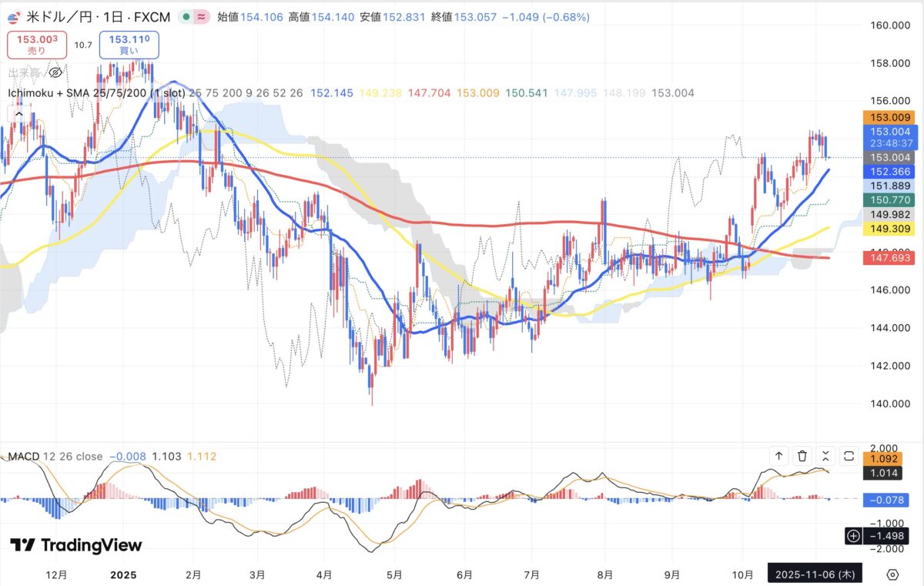Delete the MACD pane using the trash icon
This screenshot has height=586, width=924.
[802, 456]
